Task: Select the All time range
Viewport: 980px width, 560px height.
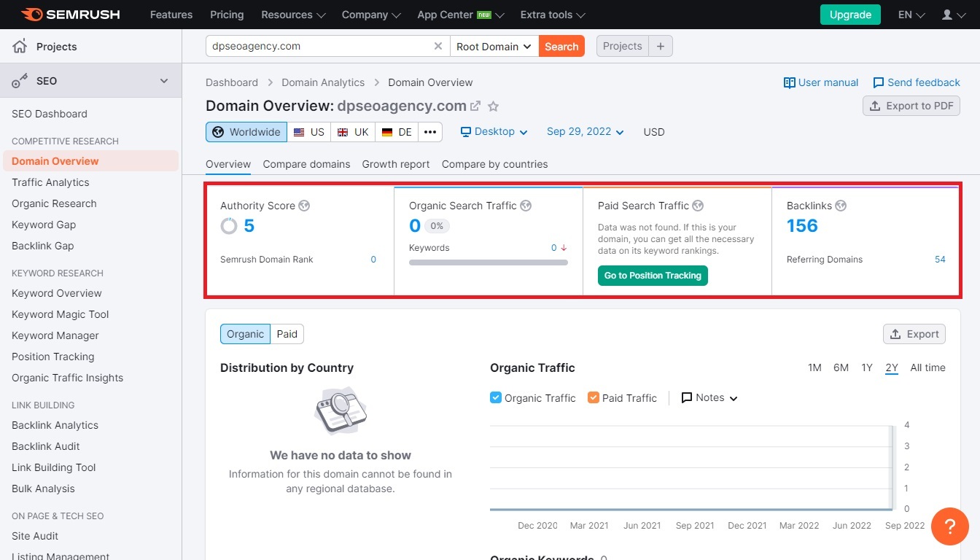Action: (x=927, y=367)
